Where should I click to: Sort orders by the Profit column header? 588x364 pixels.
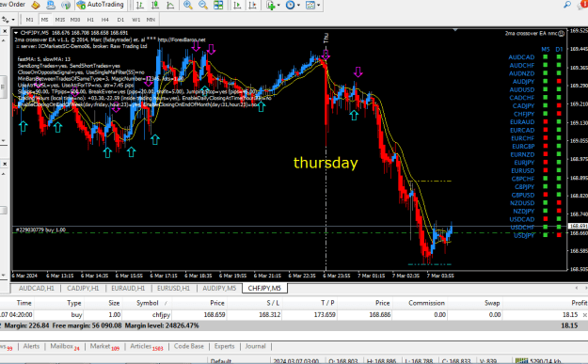(579, 303)
